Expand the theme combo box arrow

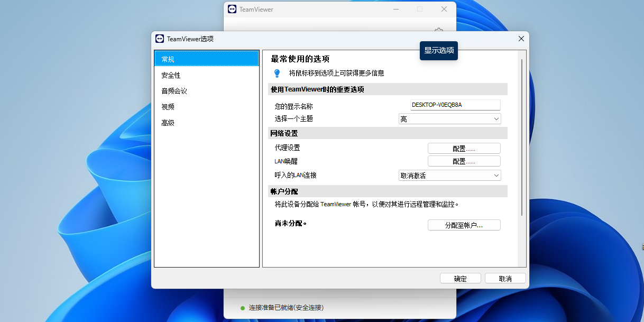[x=496, y=118]
